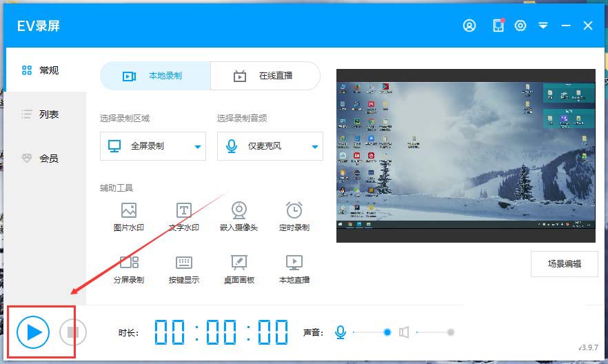
Task: Open the 按键显示 tool
Action: point(184,270)
